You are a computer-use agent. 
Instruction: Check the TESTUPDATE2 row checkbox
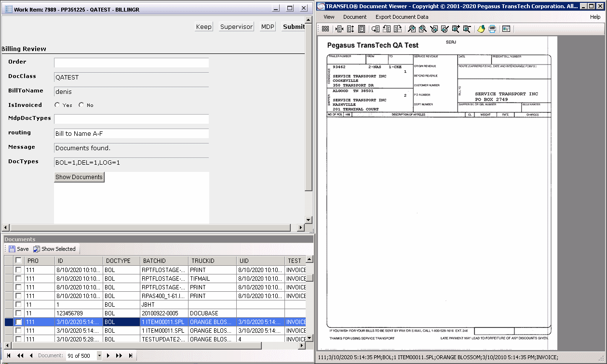(x=18, y=339)
